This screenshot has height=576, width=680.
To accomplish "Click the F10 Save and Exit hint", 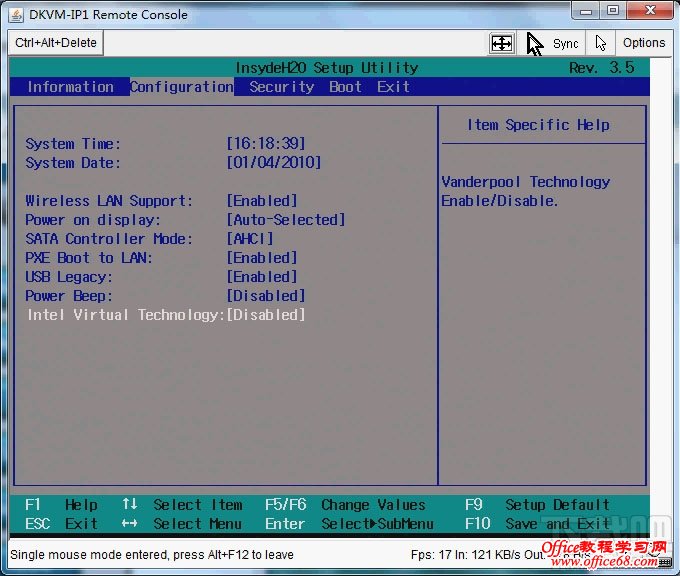I will (x=537, y=524).
